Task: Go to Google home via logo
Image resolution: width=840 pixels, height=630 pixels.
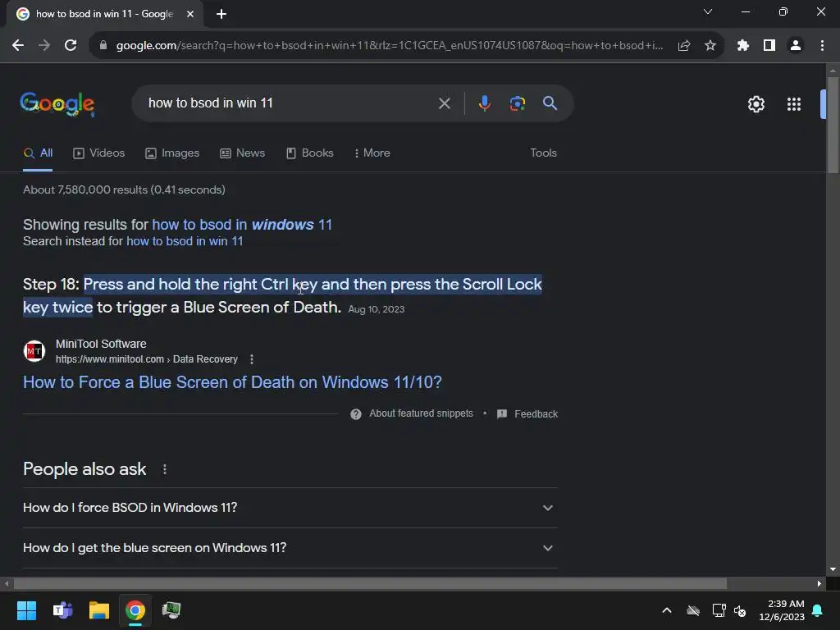Action: [57, 104]
